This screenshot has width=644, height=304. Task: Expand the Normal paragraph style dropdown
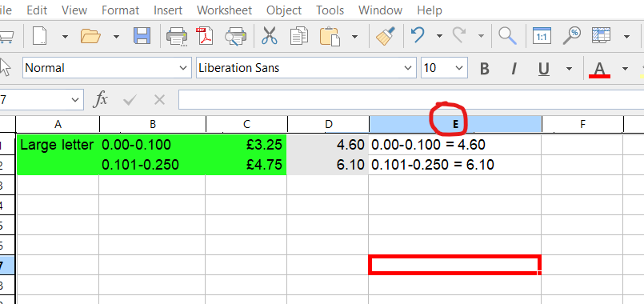click(183, 68)
